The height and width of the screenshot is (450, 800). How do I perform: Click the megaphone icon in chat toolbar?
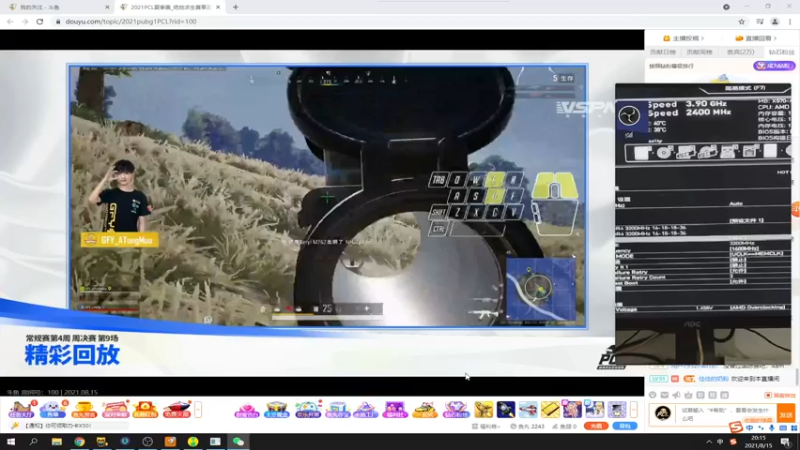[676, 395]
